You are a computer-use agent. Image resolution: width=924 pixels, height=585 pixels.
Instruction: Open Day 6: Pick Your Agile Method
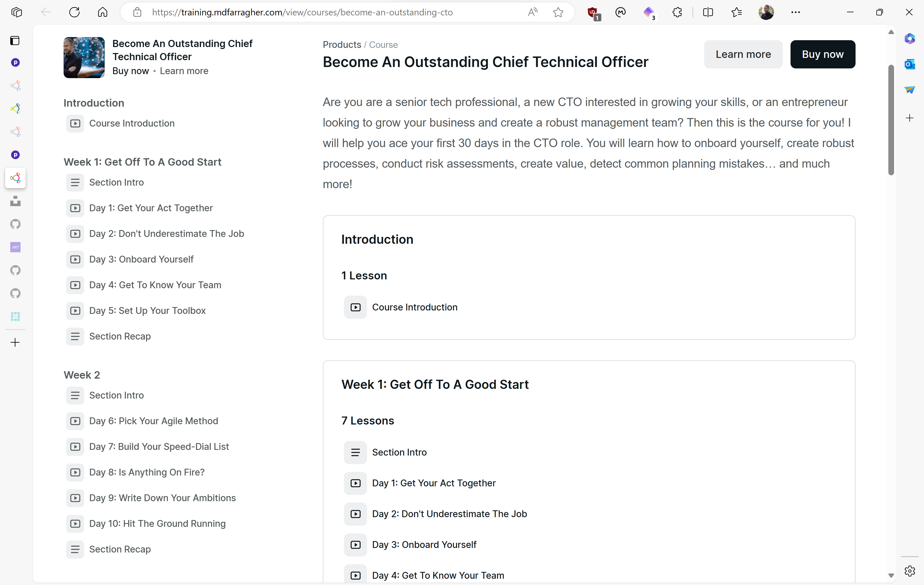coord(153,421)
